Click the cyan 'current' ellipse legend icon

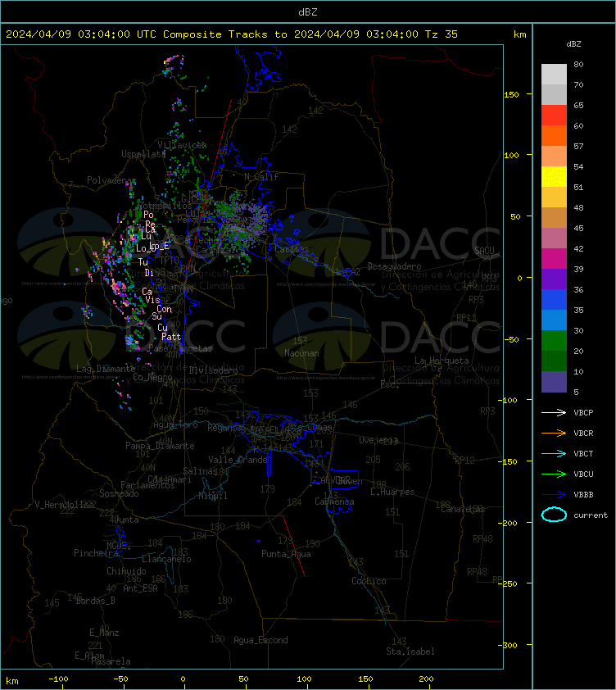(554, 515)
